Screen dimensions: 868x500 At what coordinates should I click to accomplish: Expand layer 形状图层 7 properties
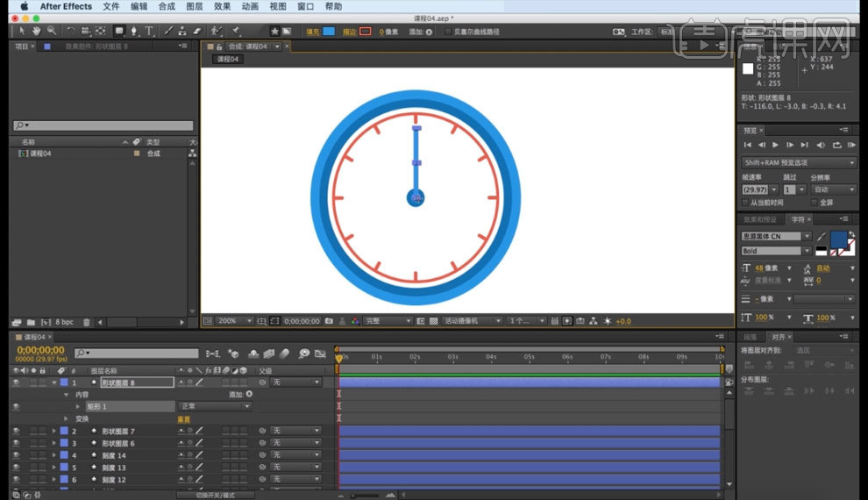54,431
